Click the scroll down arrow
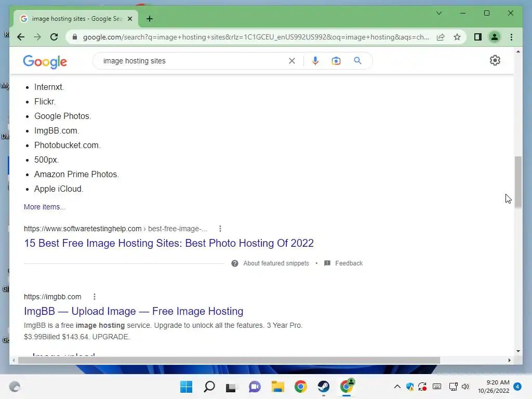The height and width of the screenshot is (399, 532). click(518, 351)
